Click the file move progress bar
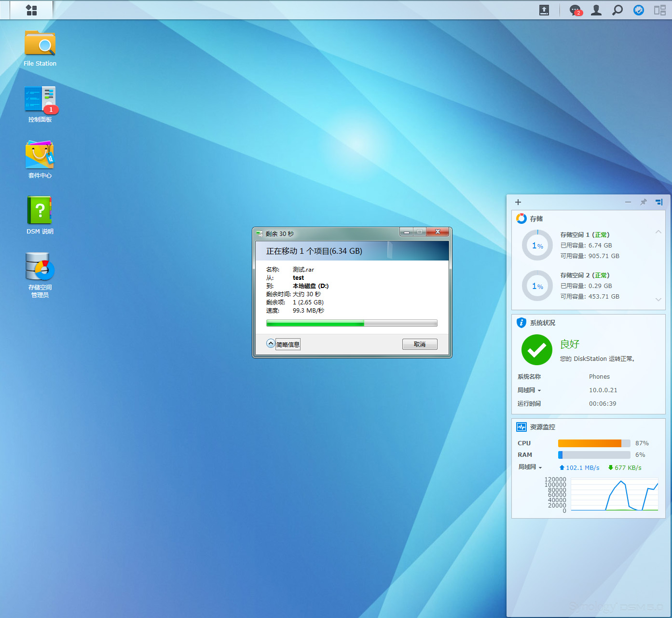Image resolution: width=672 pixels, height=618 pixels. coord(352,323)
